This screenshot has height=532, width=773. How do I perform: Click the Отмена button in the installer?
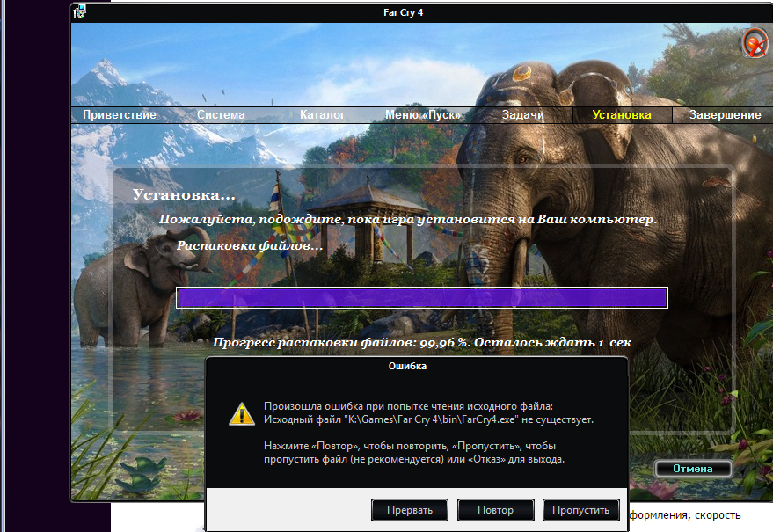pos(693,469)
